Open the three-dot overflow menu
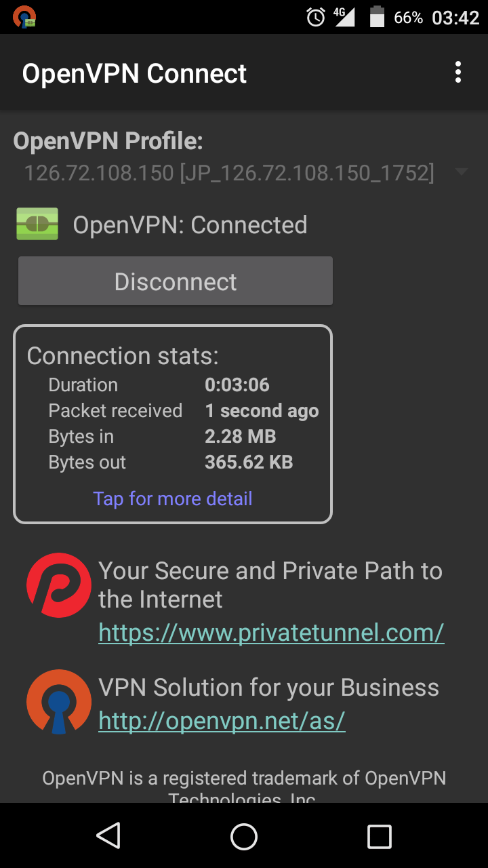Image resolution: width=488 pixels, height=868 pixels. (x=458, y=73)
